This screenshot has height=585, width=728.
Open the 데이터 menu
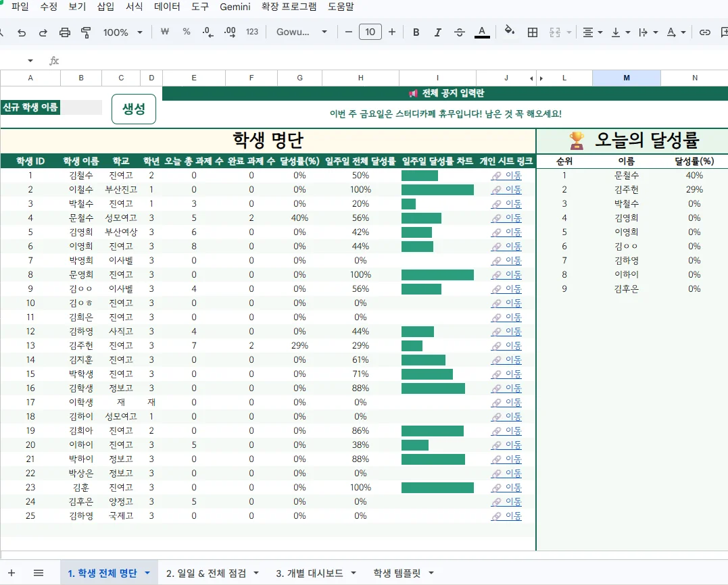coord(167,7)
